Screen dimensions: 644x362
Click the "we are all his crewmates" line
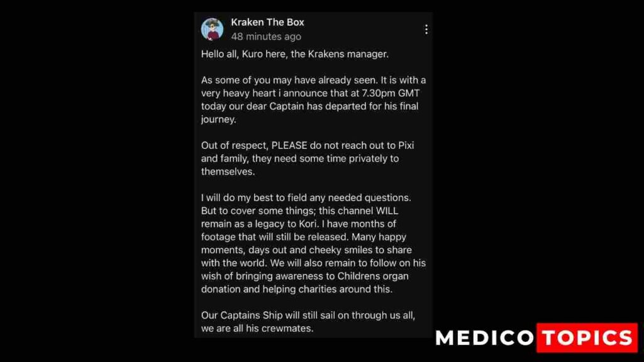tap(257, 328)
